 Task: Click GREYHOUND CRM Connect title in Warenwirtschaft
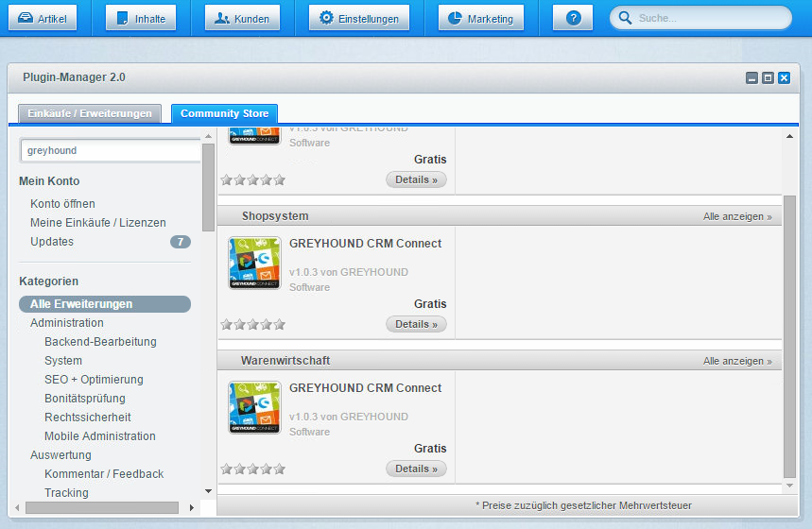365,388
